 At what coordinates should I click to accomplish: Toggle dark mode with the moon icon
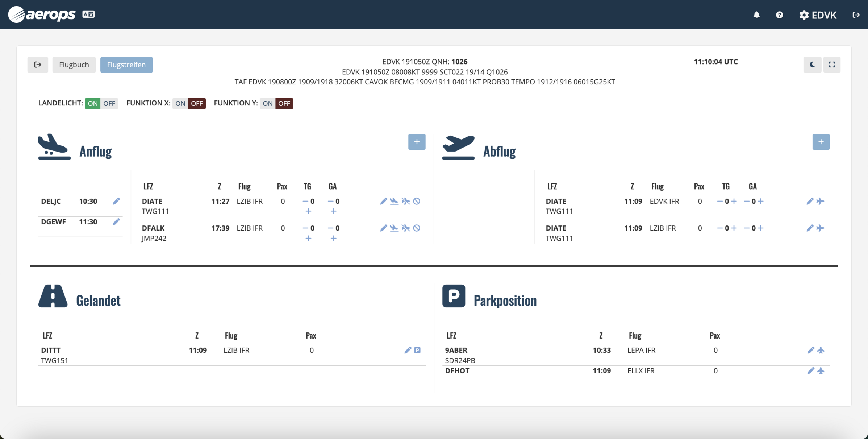(812, 65)
